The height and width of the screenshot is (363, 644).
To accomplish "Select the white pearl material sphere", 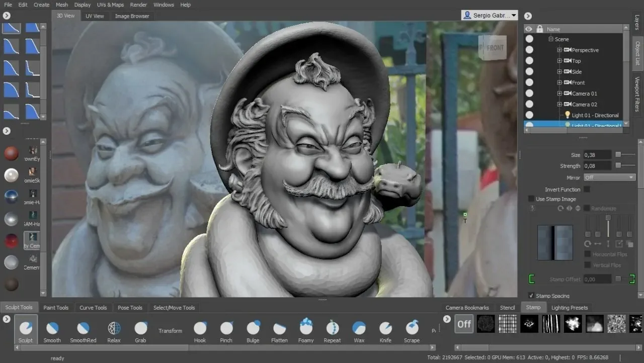I will (x=11, y=175).
